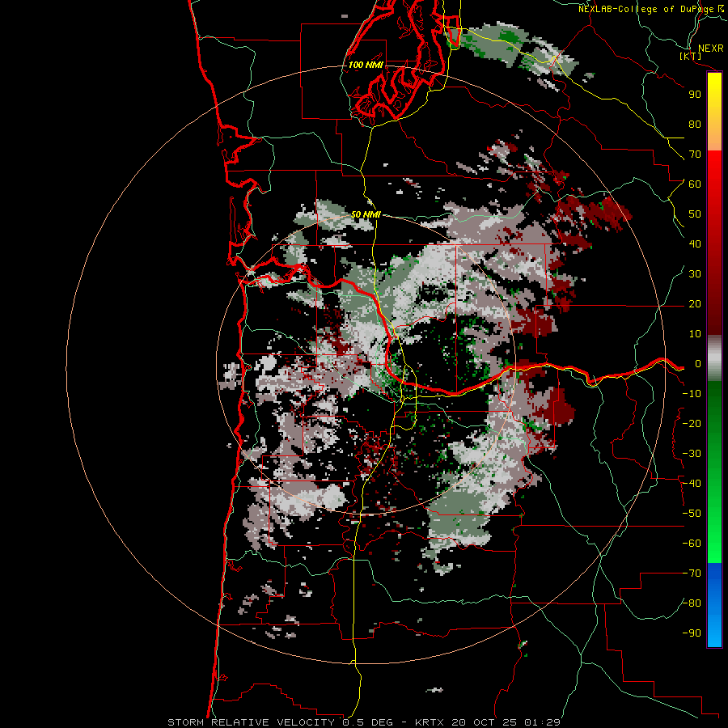The height and width of the screenshot is (728, 728).
Task: Click the -50 value on the velocity scale
Action: pyautogui.click(x=692, y=514)
